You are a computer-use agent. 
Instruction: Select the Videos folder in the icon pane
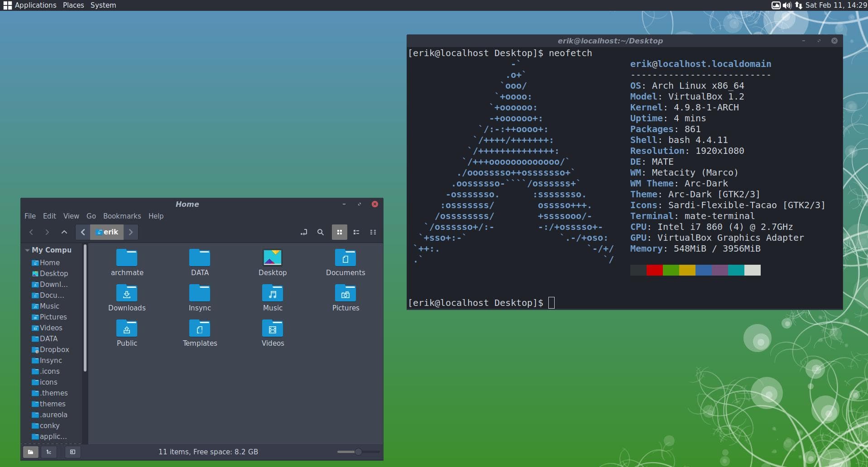point(273,333)
